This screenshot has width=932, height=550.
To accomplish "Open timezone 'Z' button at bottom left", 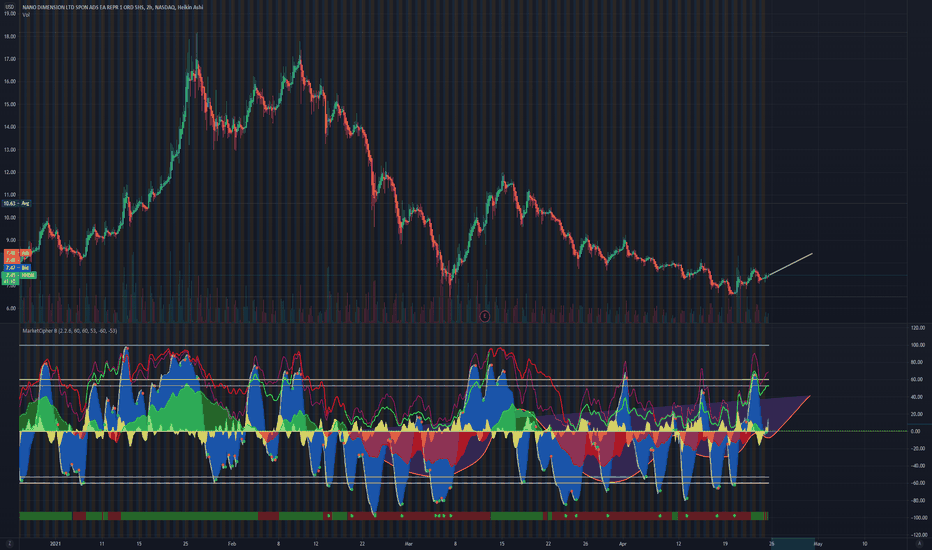I will pos(9,543).
